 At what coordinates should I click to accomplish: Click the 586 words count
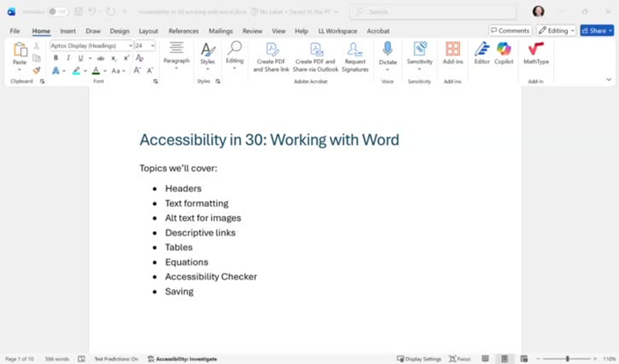click(x=57, y=359)
